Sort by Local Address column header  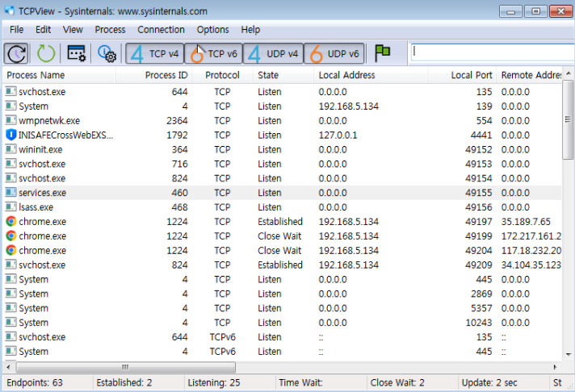371,75
